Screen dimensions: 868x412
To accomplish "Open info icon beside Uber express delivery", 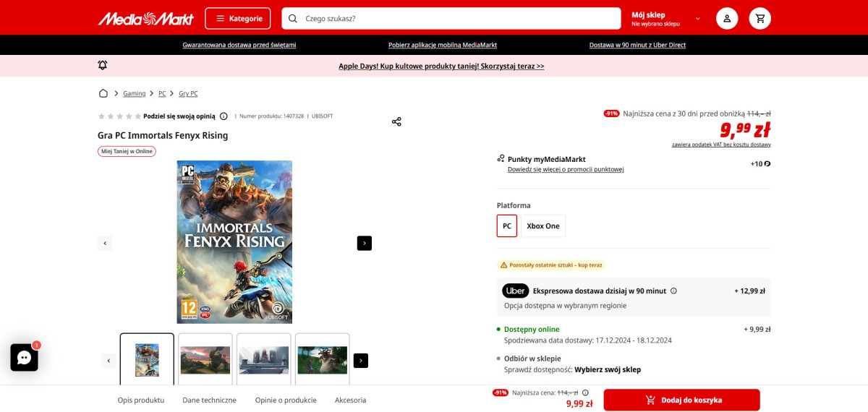I will coord(673,291).
